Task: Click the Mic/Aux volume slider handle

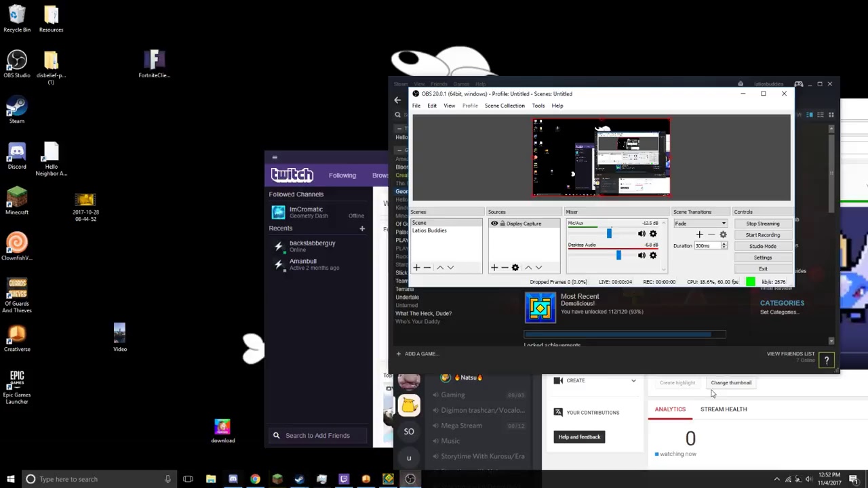Action: 609,234
